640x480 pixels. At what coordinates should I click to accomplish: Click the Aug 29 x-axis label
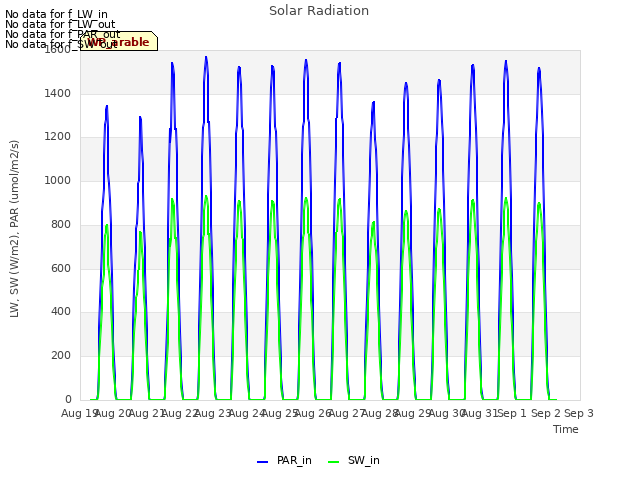point(413,413)
